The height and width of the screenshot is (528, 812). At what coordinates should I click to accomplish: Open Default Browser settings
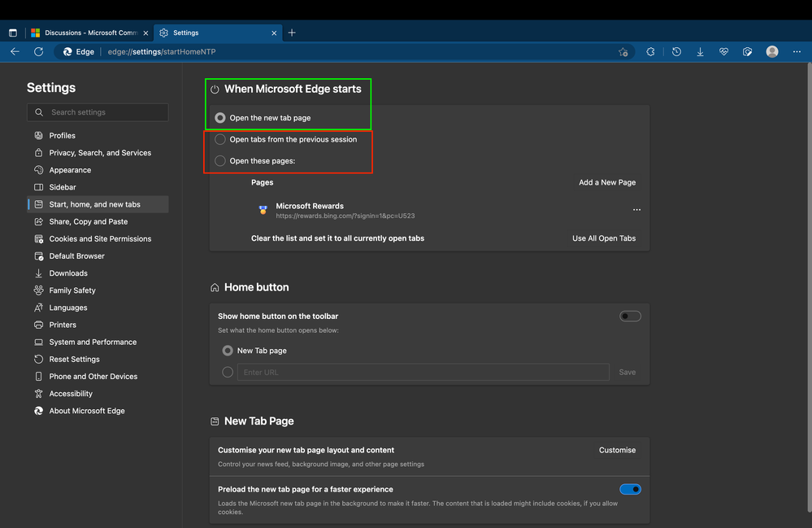(98, 256)
